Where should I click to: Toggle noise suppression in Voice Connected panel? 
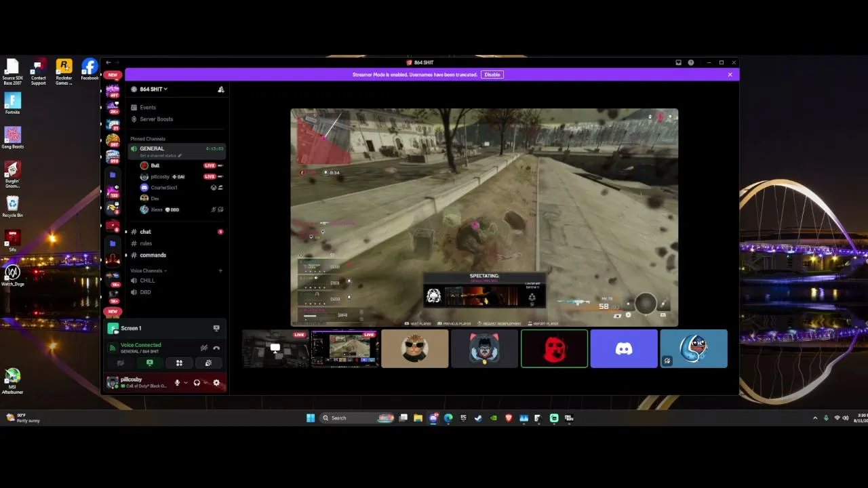(203, 348)
